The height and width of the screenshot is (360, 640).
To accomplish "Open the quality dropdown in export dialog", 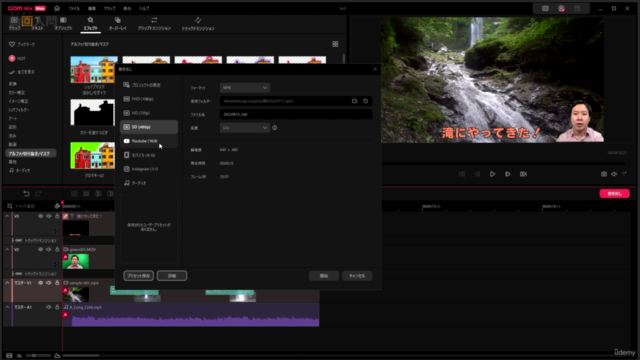I will click(x=245, y=128).
